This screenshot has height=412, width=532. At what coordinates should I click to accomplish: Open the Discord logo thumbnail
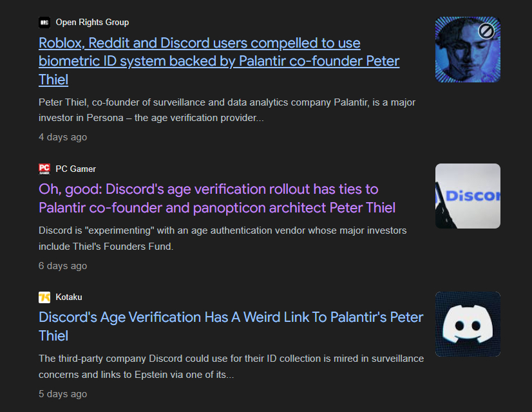click(x=468, y=324)
